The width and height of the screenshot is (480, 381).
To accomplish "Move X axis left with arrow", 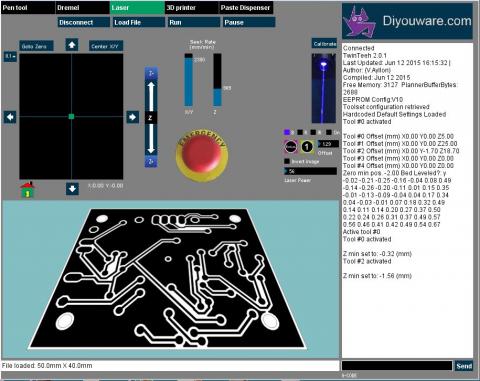I will click(x=10, y=117).
